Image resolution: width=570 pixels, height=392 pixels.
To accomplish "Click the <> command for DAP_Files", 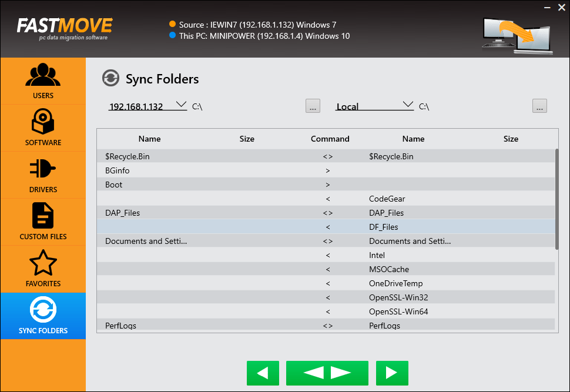I will 328,213.
